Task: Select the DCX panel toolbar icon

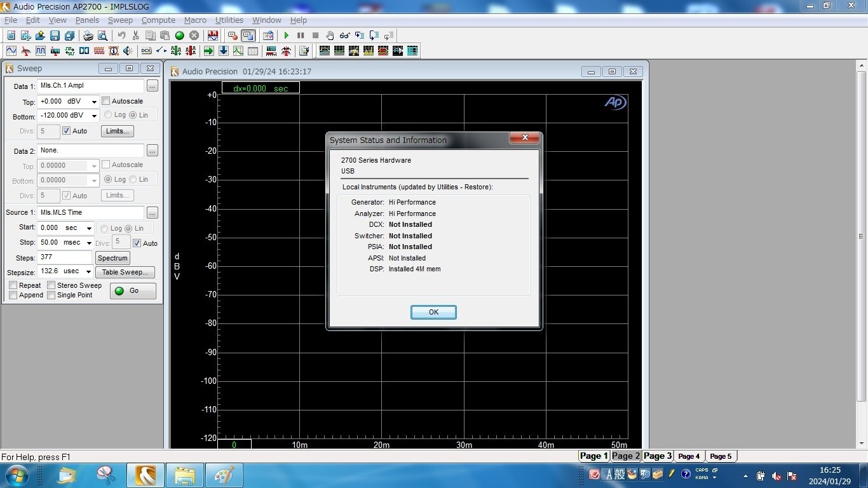Action: (x=146, y=51)
